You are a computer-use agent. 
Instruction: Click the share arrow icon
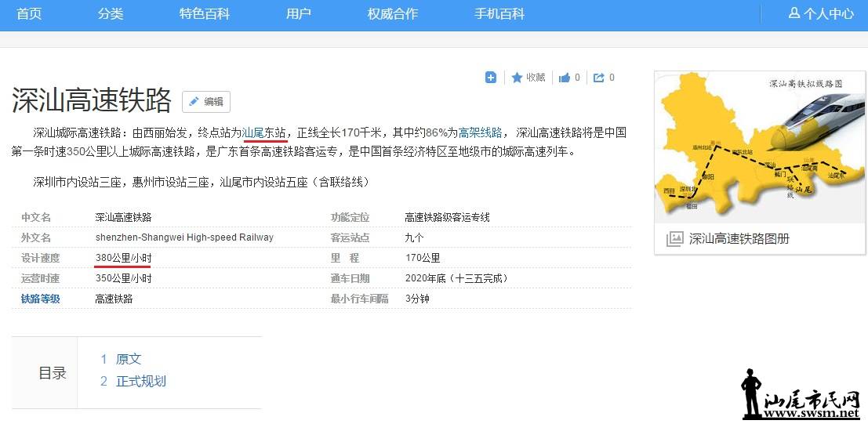pos(599,78)
